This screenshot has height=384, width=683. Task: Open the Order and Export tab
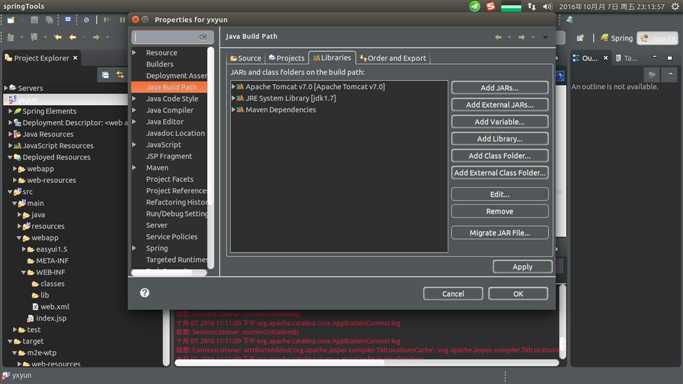393,58
